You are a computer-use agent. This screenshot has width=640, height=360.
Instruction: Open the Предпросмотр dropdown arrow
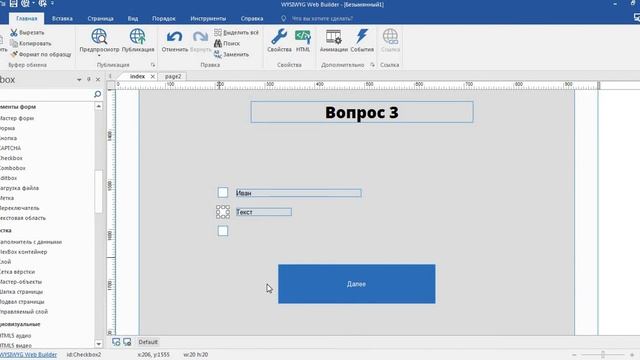[99, 56]
